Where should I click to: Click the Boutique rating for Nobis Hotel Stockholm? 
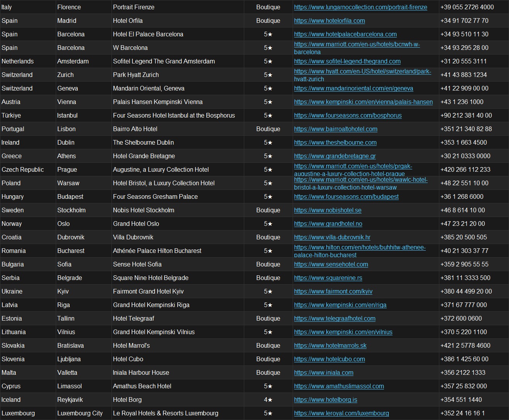click(x=268, y=210)
